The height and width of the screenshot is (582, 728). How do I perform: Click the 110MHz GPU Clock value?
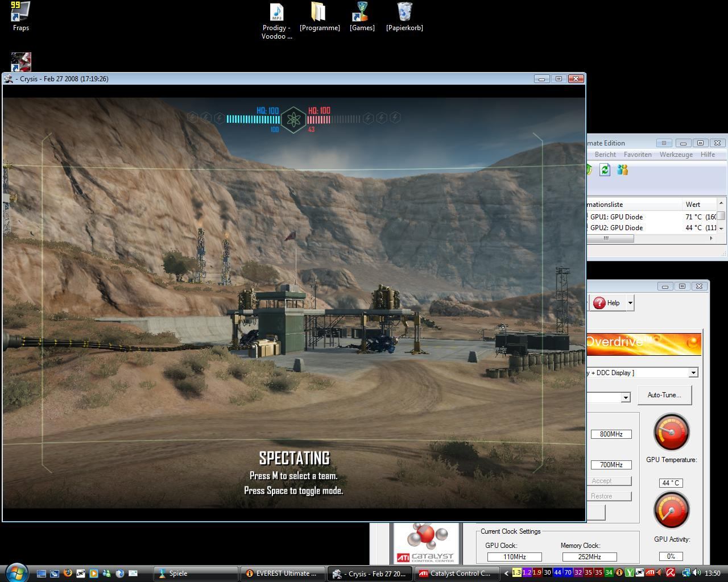pos(514,557)
